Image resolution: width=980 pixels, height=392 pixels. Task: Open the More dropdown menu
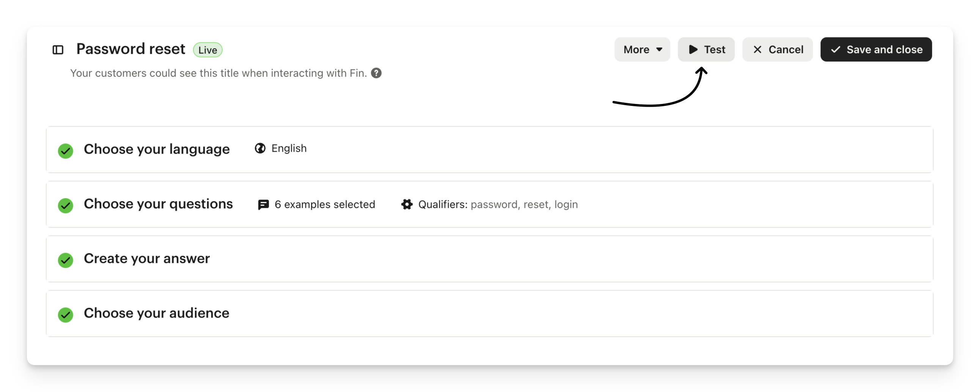642,49
